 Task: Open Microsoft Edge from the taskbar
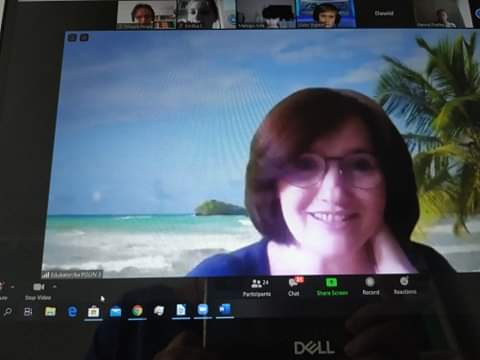click(x=72, y=312)
